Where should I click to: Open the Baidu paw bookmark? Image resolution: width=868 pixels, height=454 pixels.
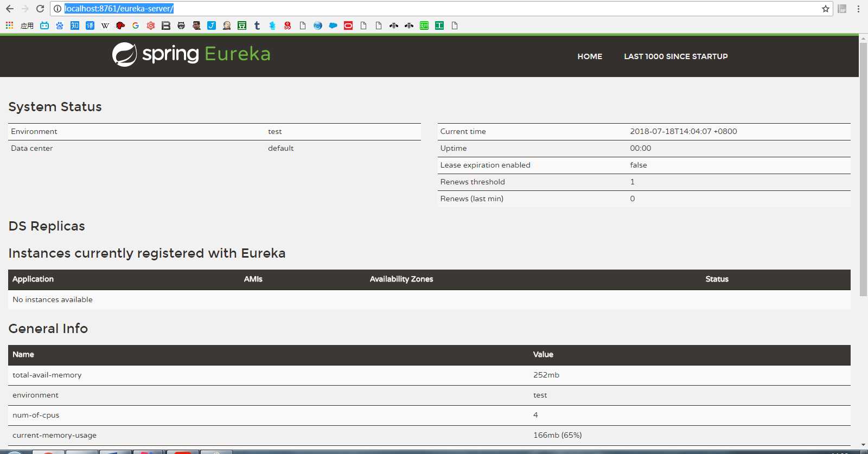coord(60,25)
